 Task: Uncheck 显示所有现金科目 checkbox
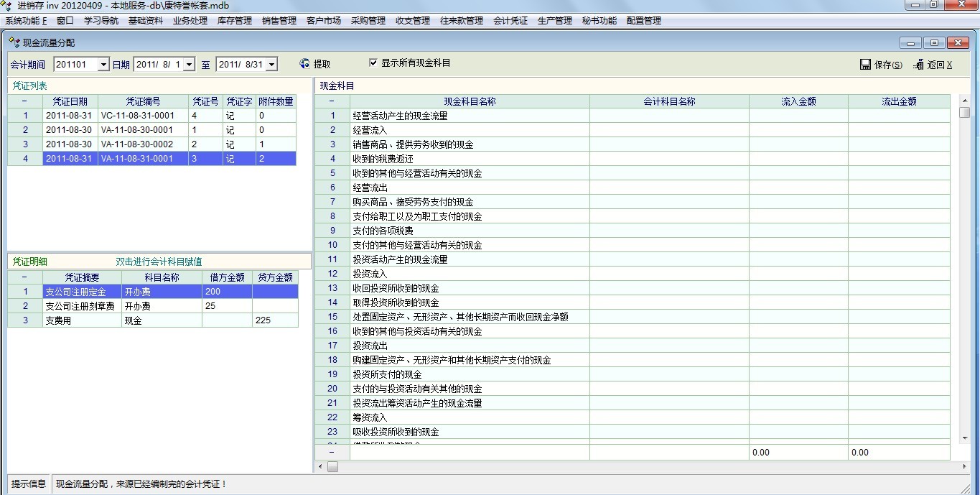coord(373,63)
